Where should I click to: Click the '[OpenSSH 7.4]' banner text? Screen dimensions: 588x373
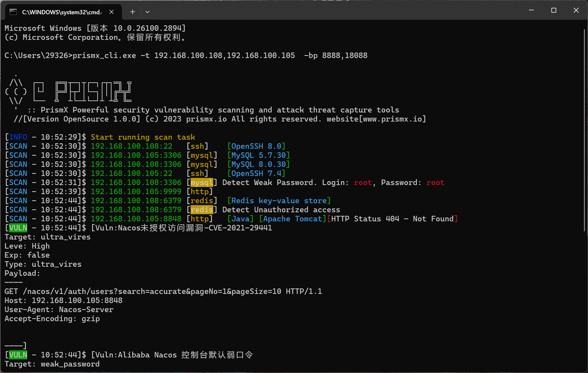click(256, 174)
